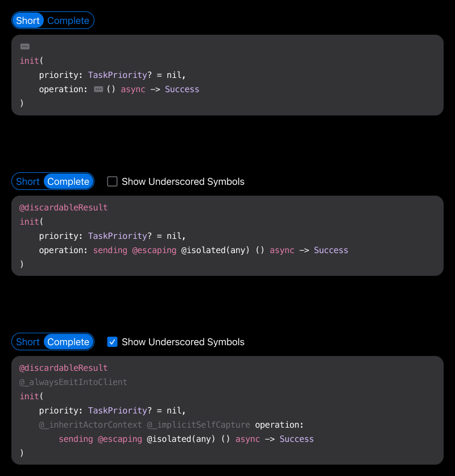Screen dimensions: 455x476
Task: Expand the ellipsis before the operation closure type
Action: (x=98, y=89)
